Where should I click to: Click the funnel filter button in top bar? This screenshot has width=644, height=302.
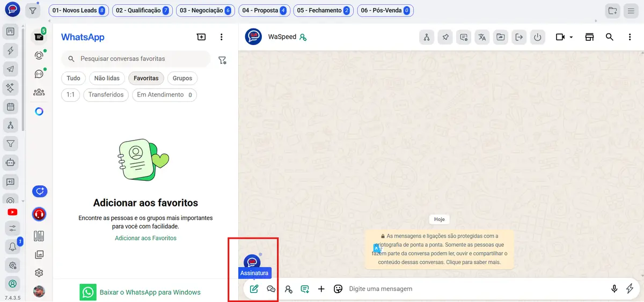click(33, 10)
